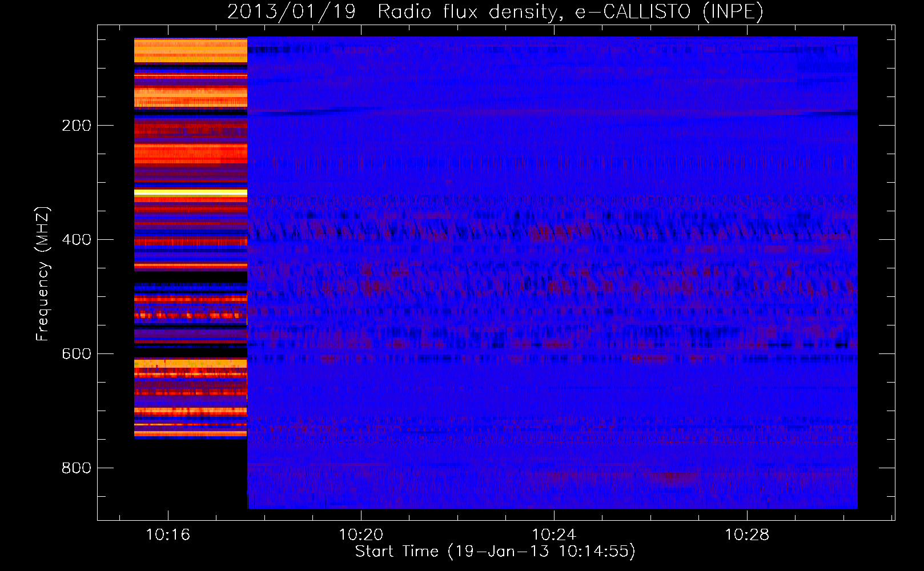Click the '200' frequency tick label
The height and width of the screenshot is (571, 924).
coord(77,126)
